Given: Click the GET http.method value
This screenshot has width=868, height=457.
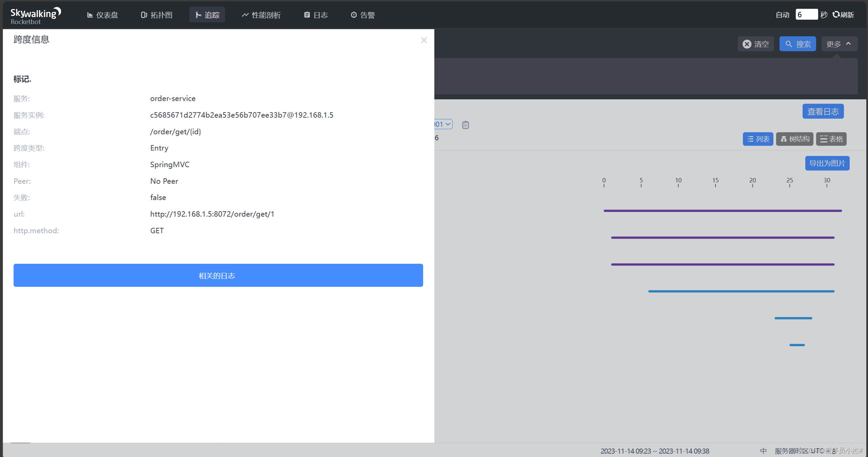Looking at the screenshot, I should (157, 231).
